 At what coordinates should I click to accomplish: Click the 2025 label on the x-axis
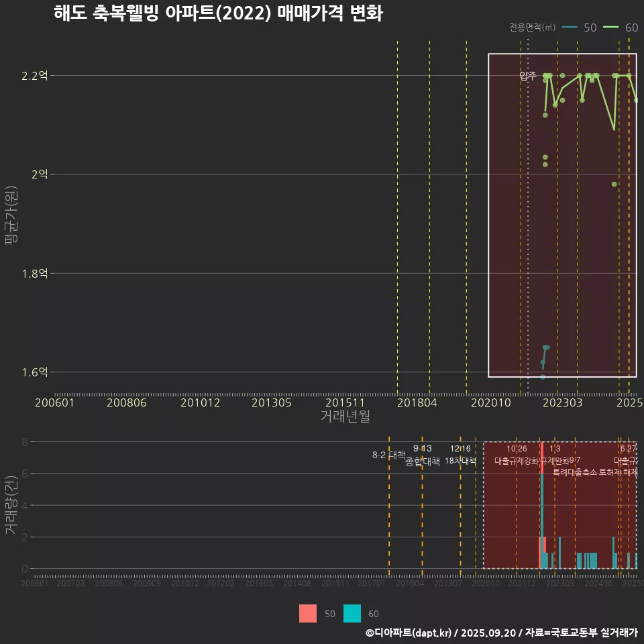click(631, 403)
